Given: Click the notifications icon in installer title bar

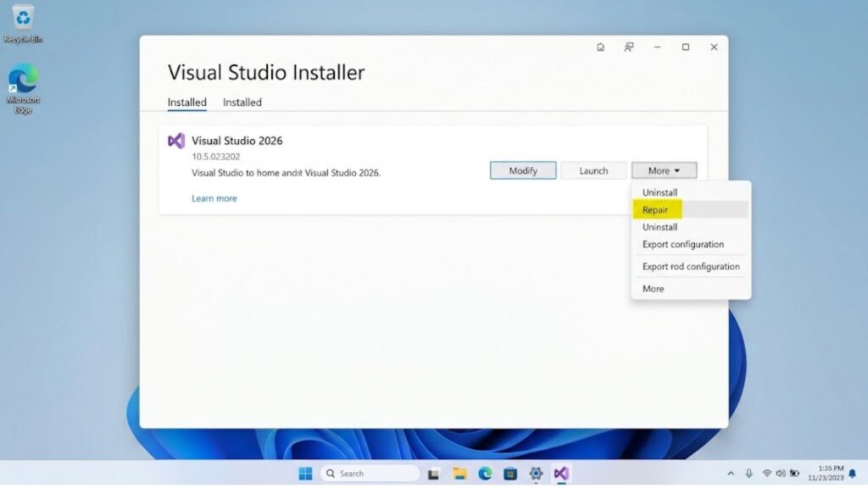Looking at the screenshot, I should pos(600,47).
